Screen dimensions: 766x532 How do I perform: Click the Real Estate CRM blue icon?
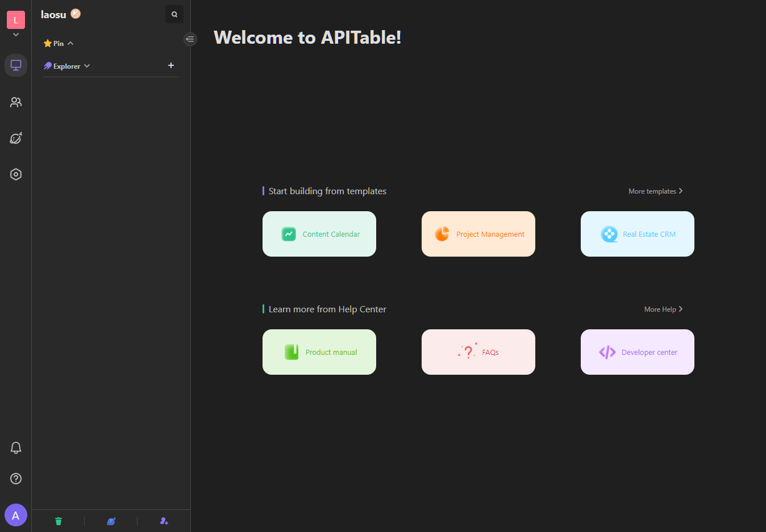coord(609,234)
